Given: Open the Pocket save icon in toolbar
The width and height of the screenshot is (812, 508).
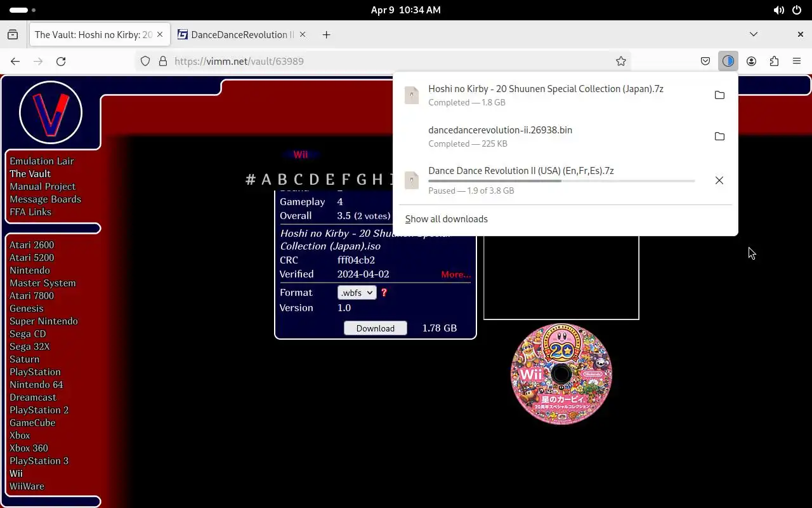Looking at the screenshot, I should point(705,61).
